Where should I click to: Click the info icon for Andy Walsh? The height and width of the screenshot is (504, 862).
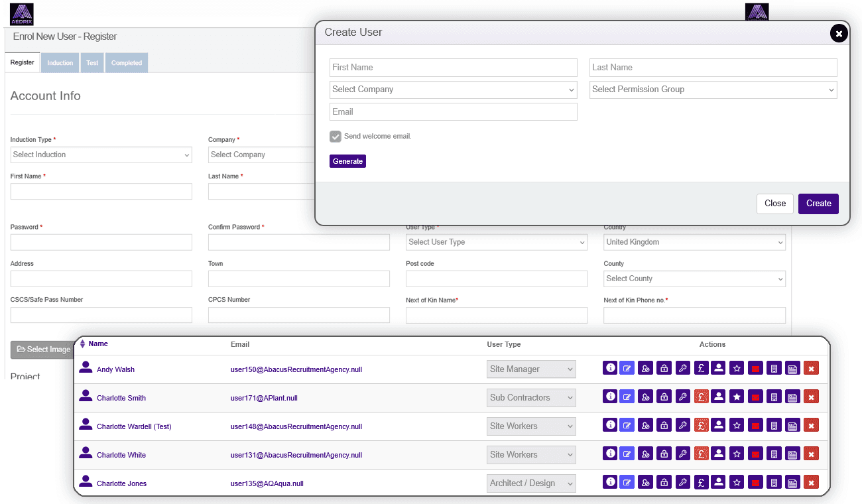(x=610, y=368)
